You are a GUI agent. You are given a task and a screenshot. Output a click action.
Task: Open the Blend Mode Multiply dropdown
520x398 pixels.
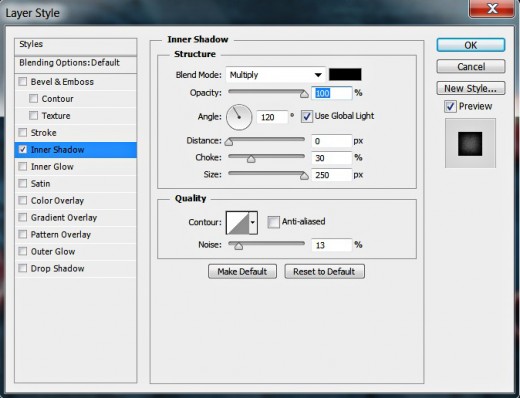tap(275, 75)
